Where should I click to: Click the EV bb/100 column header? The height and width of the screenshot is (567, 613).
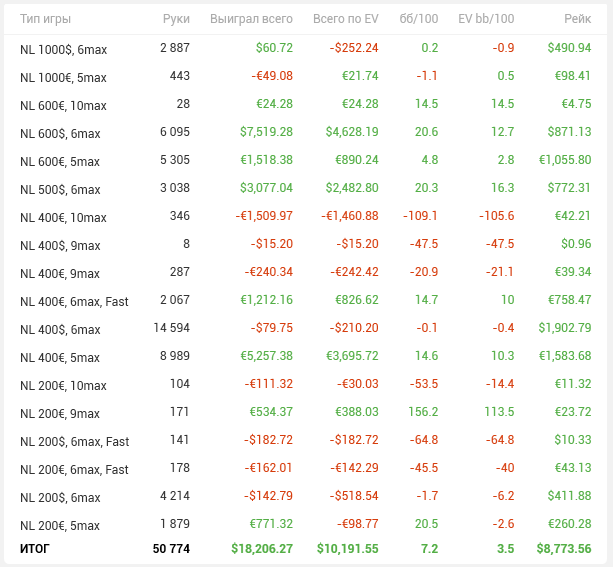coord(486,19)
